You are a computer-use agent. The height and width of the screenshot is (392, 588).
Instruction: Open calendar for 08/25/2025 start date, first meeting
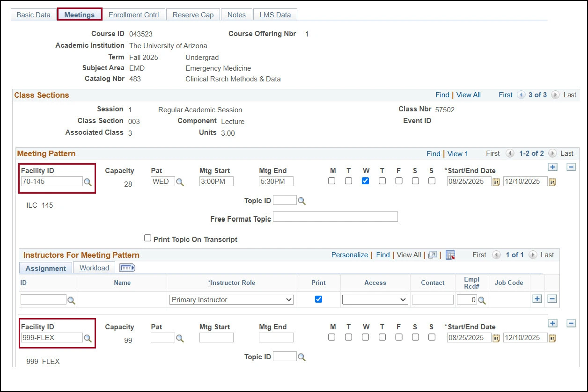point(496,182)
